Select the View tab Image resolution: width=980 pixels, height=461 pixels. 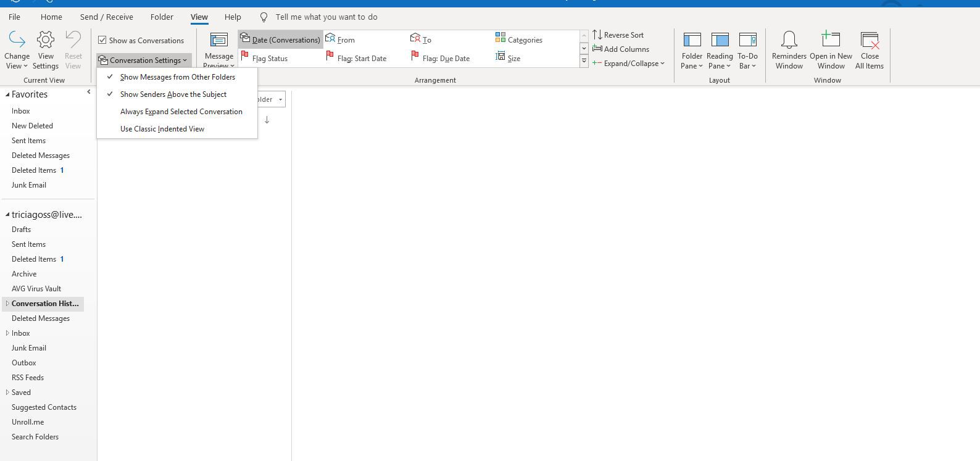coord(199,17)
